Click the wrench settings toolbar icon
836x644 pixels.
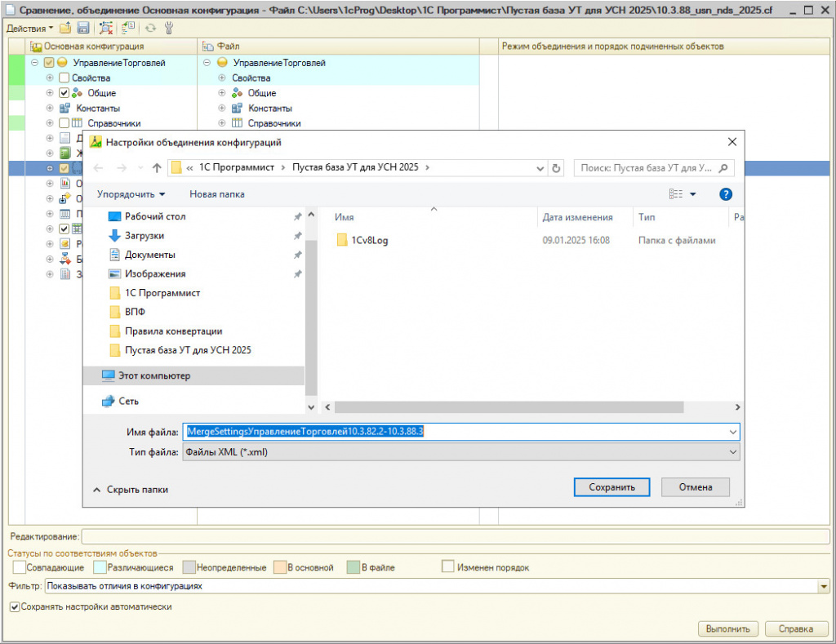click(169, 29)
